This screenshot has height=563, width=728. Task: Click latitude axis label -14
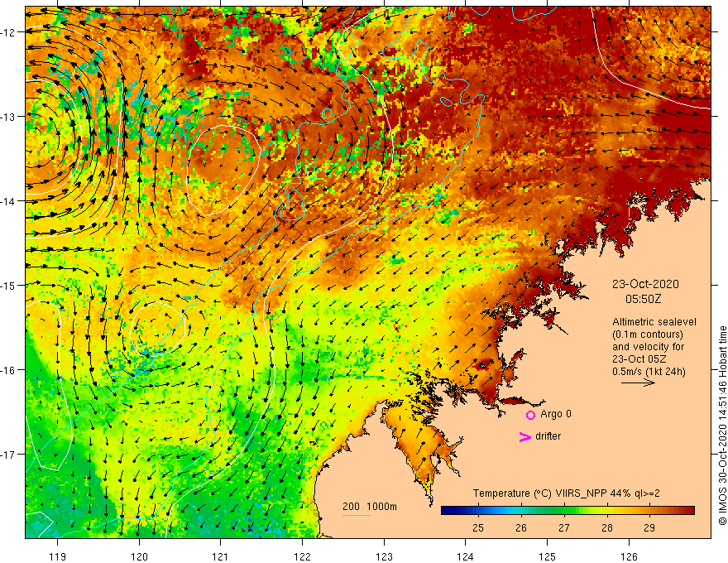pyautogui.click(x=8, y=201)
